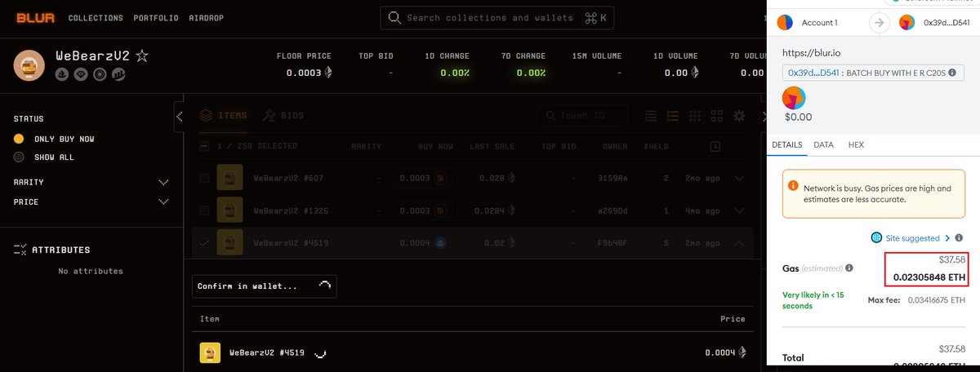Click the 0x39d...D541 recipient avatar in MetaMask

click(x=907, y=22)
